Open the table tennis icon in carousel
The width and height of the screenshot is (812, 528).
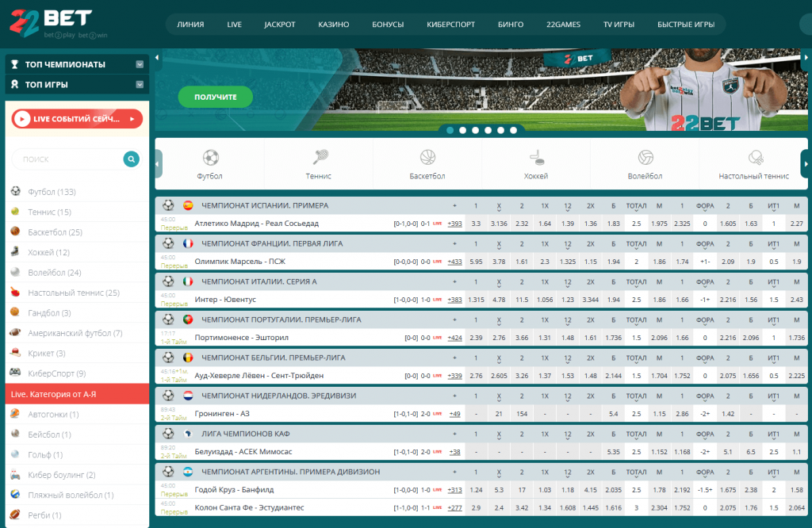click(x=754, y=157)
